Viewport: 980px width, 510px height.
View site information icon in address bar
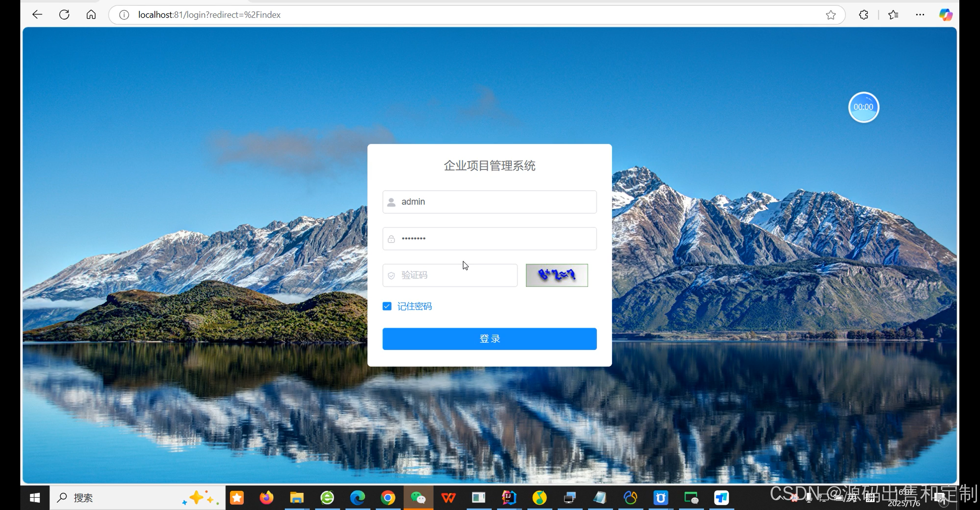click(x=124, y=15)
